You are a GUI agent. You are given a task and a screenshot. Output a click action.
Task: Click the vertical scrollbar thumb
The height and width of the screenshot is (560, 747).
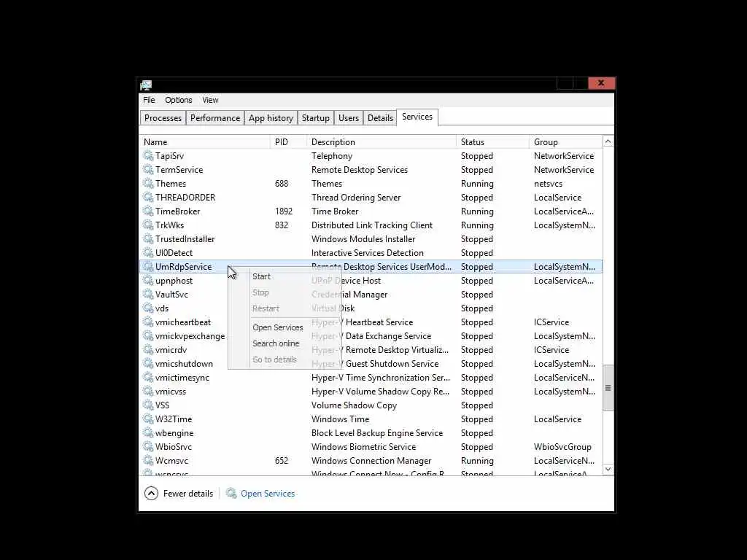(x=608, y=388)
